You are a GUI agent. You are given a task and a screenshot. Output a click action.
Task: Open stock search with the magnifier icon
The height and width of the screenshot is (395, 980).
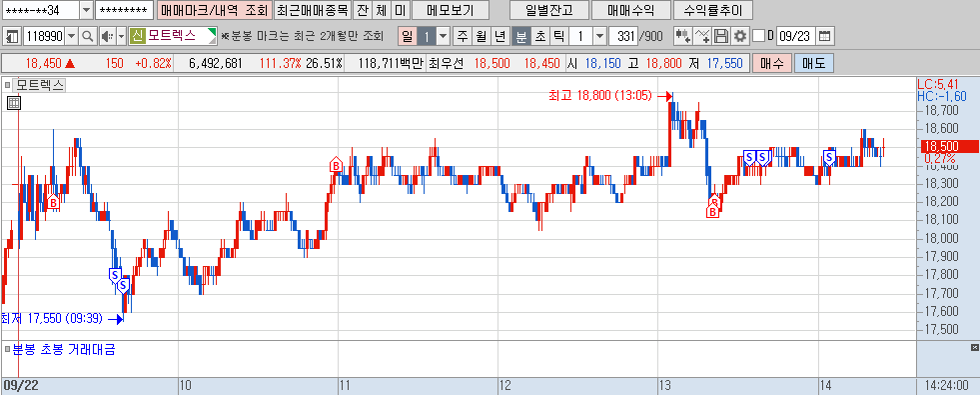[88, 36]
